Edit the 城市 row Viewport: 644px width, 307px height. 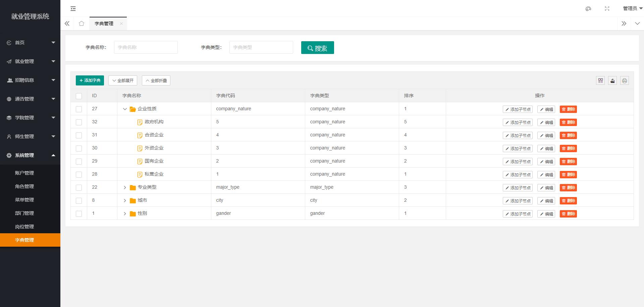[x=546, y=201]
